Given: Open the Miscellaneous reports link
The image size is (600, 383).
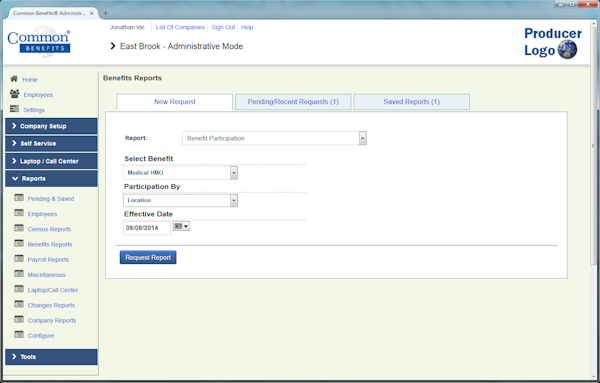Looking at the screenshot, I should [46, 275].
